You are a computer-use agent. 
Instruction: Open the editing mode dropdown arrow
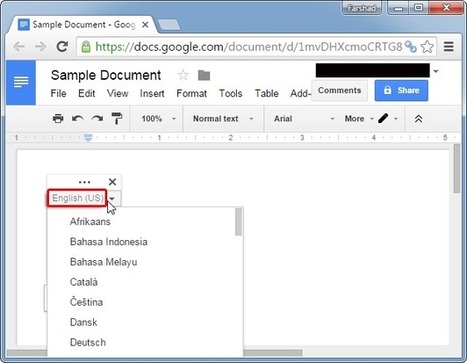396,119
